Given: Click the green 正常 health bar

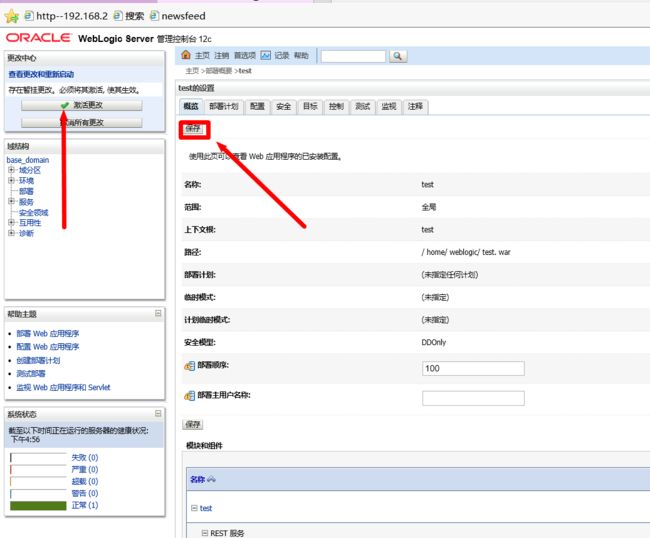Looking at the screenshot, I should (x=38, y=506).
